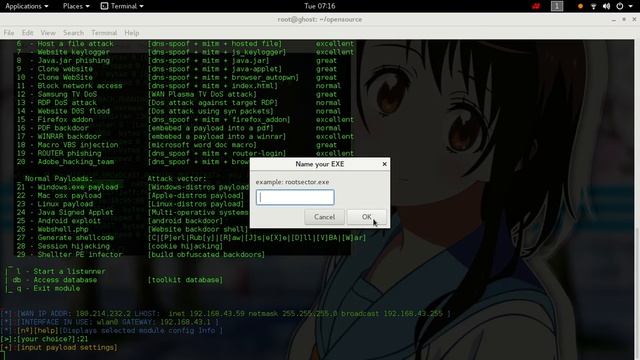Viewport: 640px width, 360px height.
Task: Open the Wi-Fi network icon
Action: click(x=593, y=6)
